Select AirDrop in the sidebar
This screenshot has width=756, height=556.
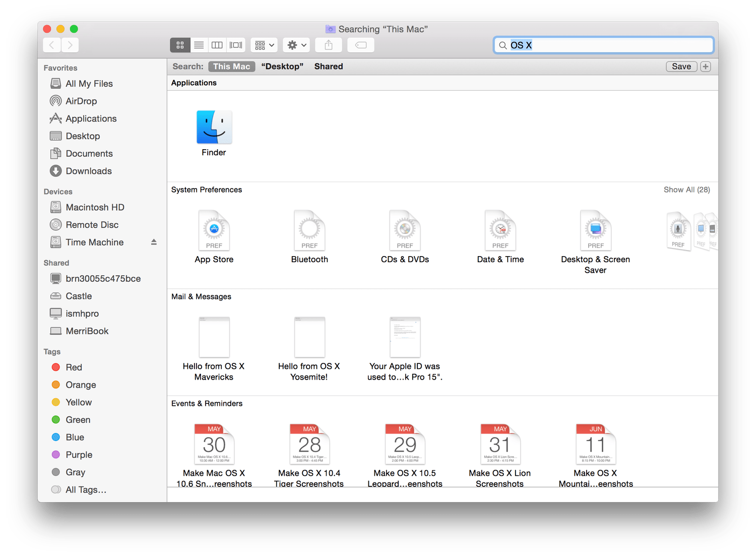(81, 101)
